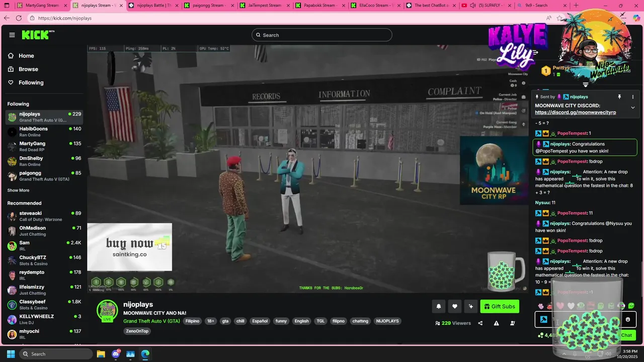The image size is (644, 362).
Task: Open the discord.gg/moonwavecityrp link
Action: pyautogui.click(x=575, y=113)
